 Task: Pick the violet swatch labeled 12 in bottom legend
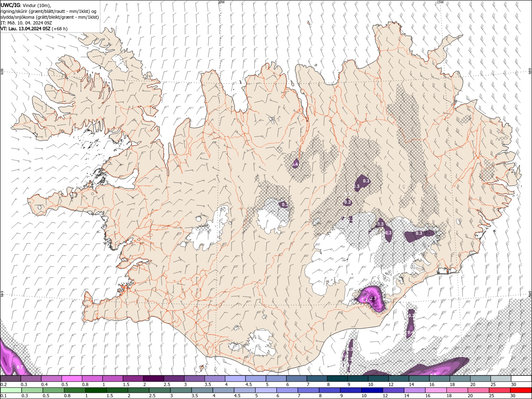393,390
